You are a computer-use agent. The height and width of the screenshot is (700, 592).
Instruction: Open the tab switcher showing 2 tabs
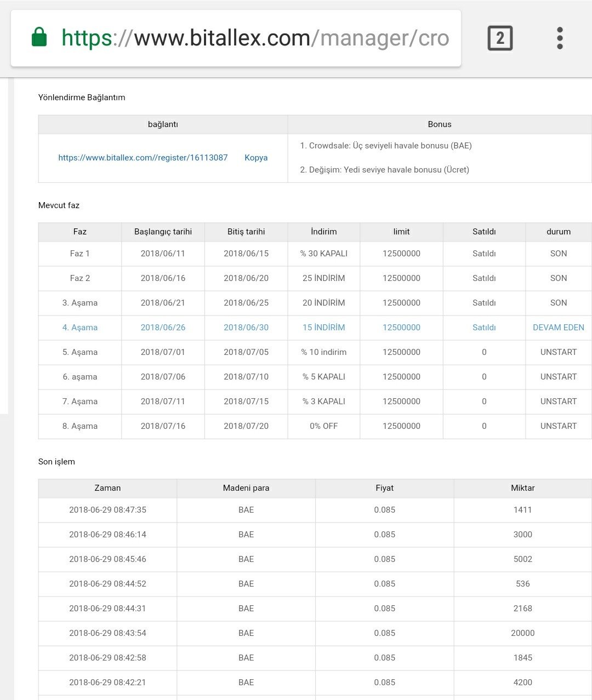click(x=500, y=38)
